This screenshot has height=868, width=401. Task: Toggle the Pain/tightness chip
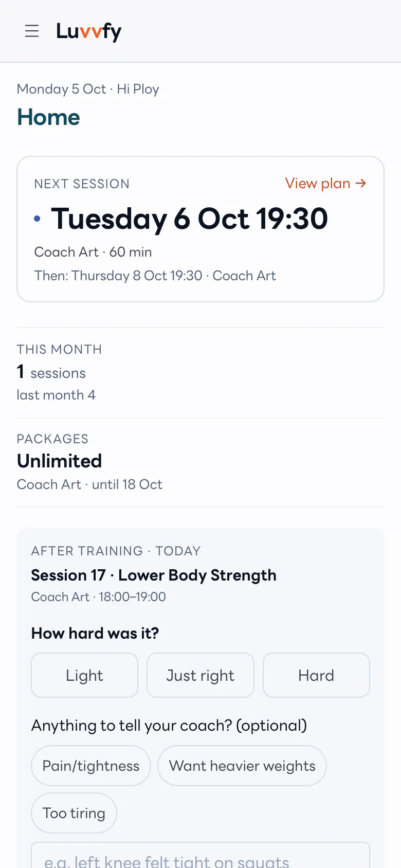pyautogui.click(x=91, y=766)
